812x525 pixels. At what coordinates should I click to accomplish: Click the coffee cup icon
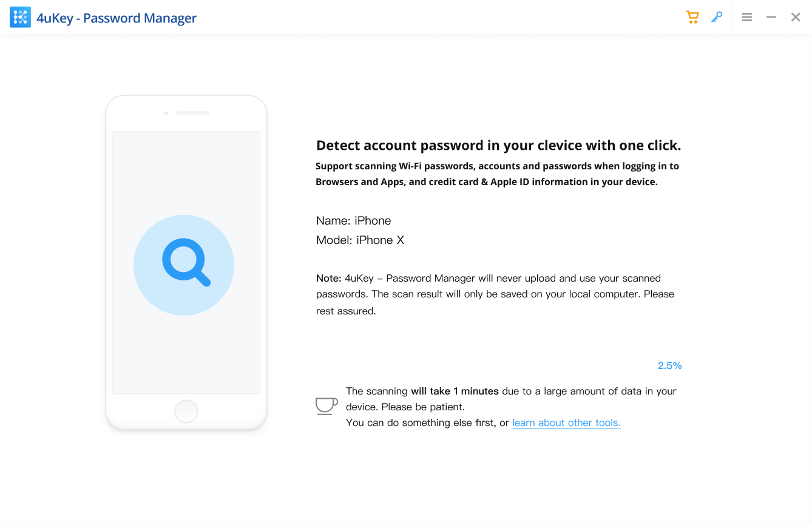tap(326, 405)
